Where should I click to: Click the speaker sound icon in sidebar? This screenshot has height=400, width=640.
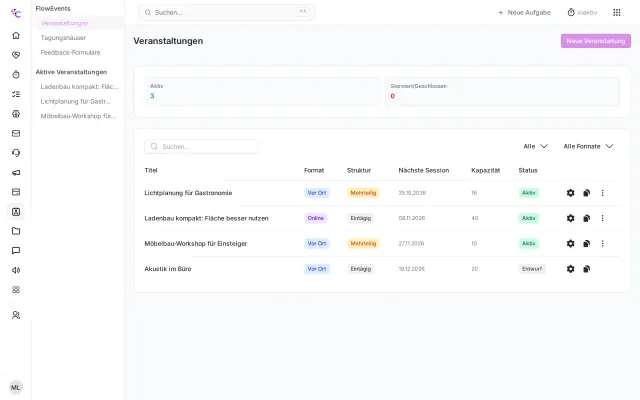tap(16, 270)
